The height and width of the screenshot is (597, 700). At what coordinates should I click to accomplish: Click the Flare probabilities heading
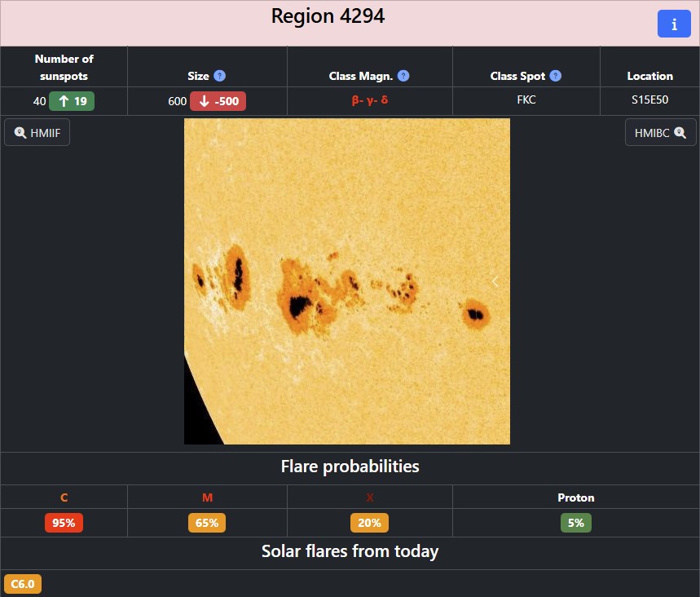[x=350, y=467]
